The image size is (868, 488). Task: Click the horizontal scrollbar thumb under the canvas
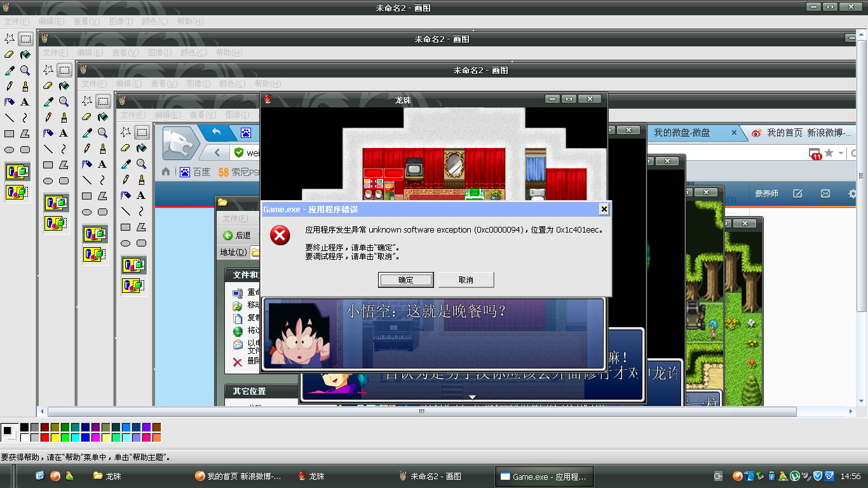(422, 412)
